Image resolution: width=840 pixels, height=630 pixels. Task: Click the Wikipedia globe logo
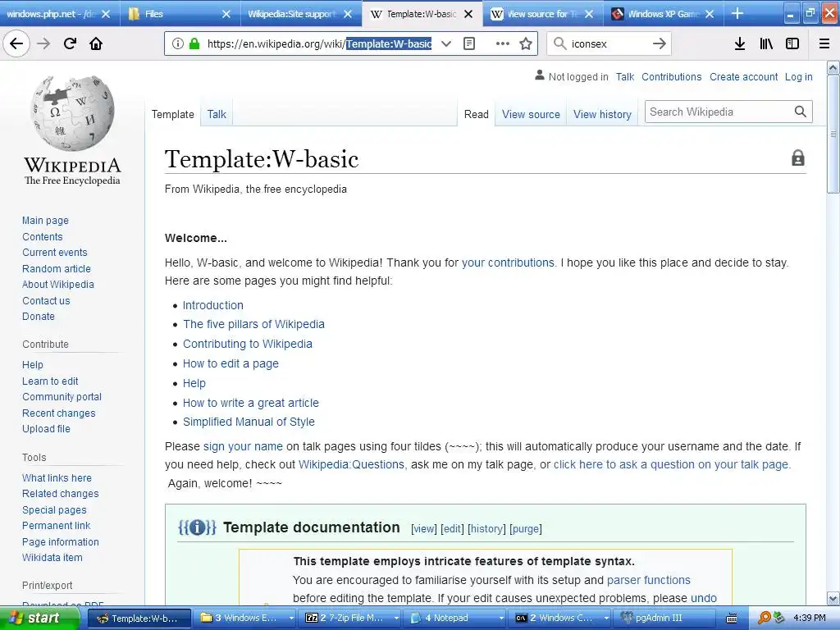point(72,113)
